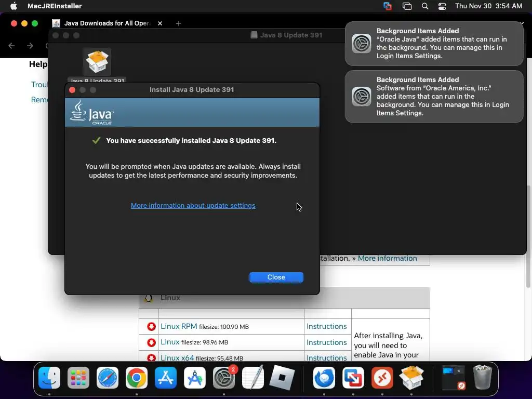Click the remote desktop status icon in menu bar
Image resolution: width=532 pixels, height=399 pixels.
tap(388, 6)
